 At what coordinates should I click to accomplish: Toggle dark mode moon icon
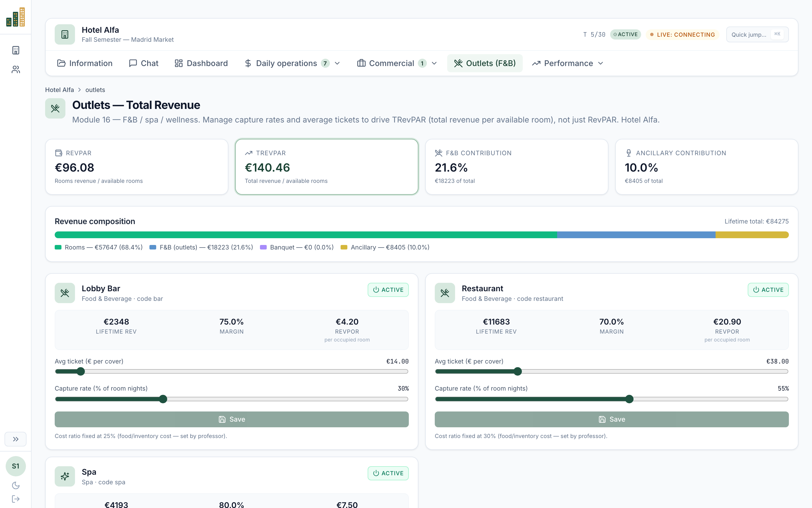pyautogui.click(x=16, y=485)
